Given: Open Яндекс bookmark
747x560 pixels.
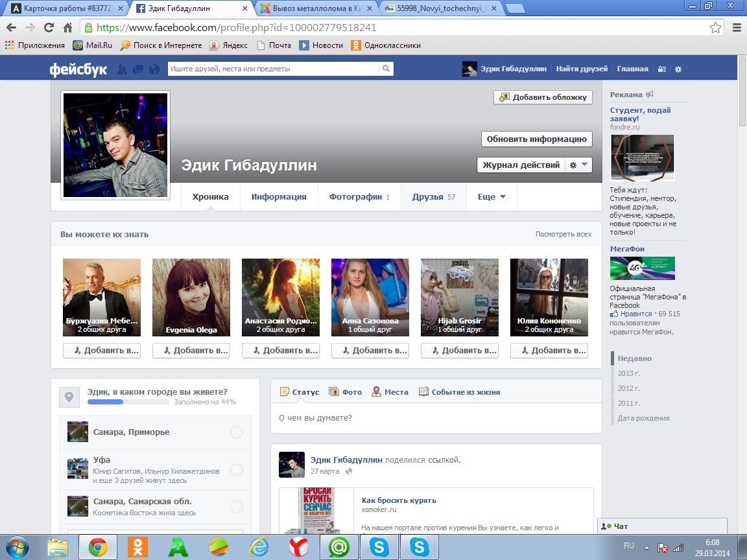Looking at the screenshot, I should (229, 45).
